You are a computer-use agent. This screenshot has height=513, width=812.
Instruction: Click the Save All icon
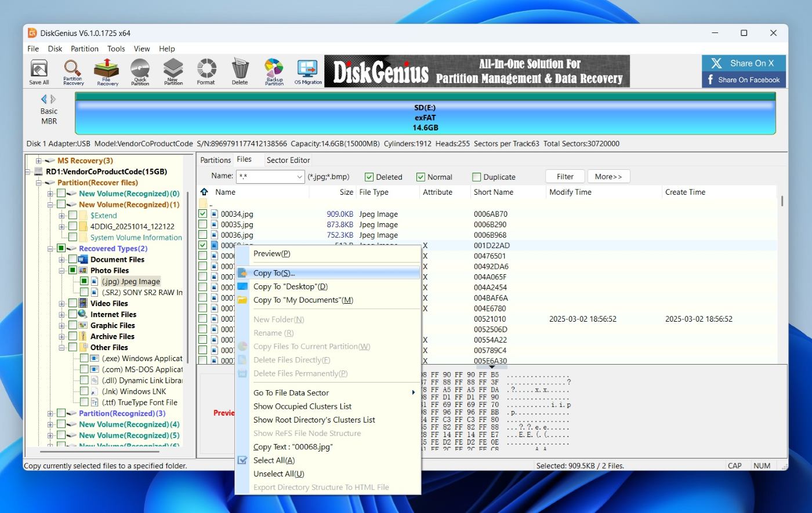38,71
